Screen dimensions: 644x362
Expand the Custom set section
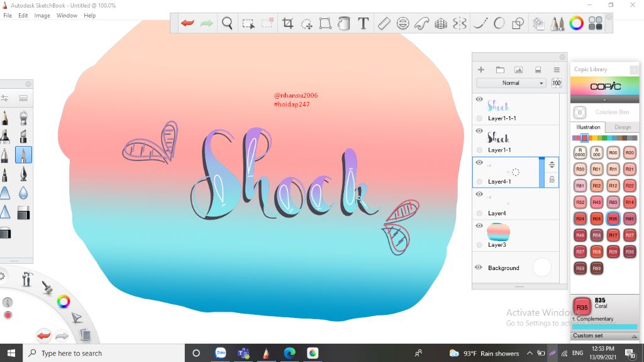pyautogui.click(x=605, y=336)
